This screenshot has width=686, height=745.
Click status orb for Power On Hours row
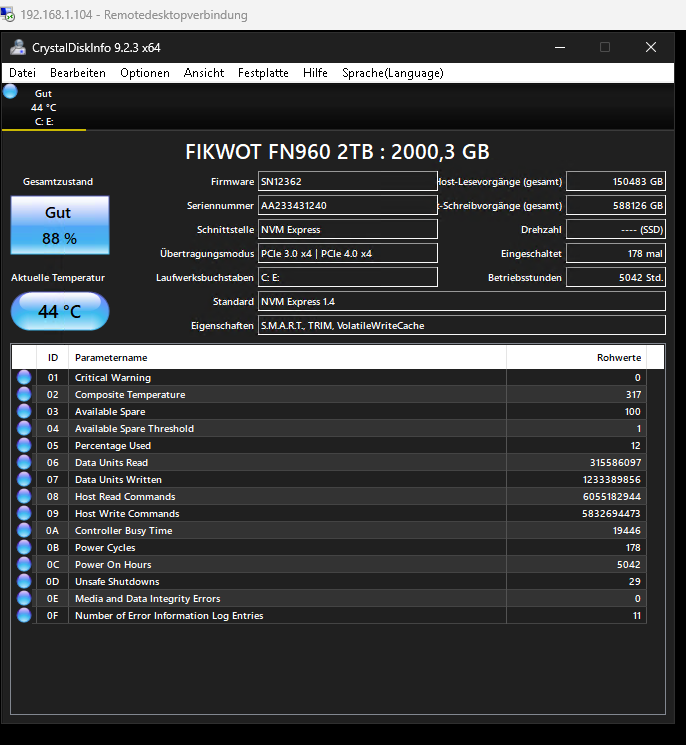[24, 564]
